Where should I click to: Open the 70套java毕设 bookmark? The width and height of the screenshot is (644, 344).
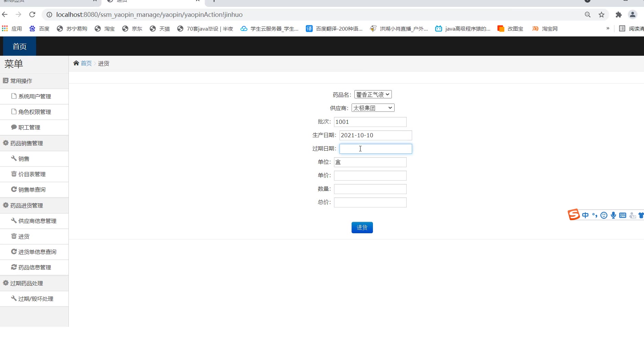(x=205, y=29)
